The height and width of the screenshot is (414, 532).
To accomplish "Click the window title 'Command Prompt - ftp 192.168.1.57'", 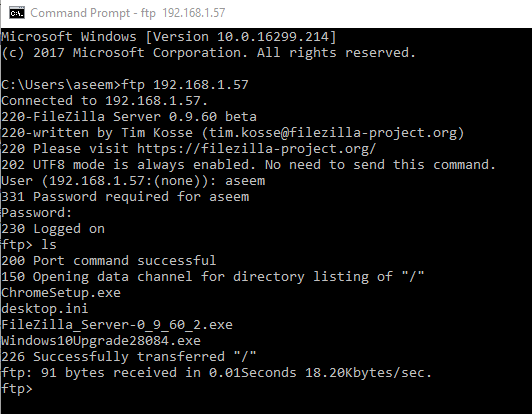I will [x=128, y=13].
